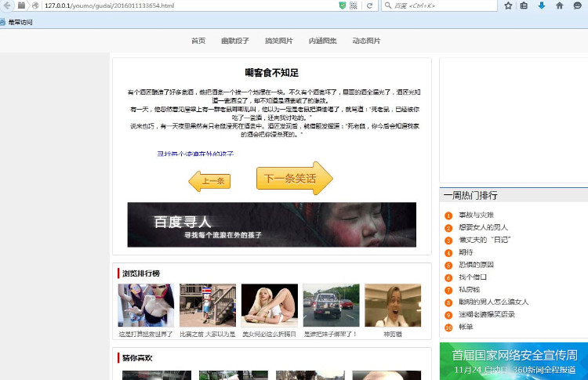Open ranked item 事故与灾难
588x380 pixels.
pyautogui.click(x=476, y=215)
